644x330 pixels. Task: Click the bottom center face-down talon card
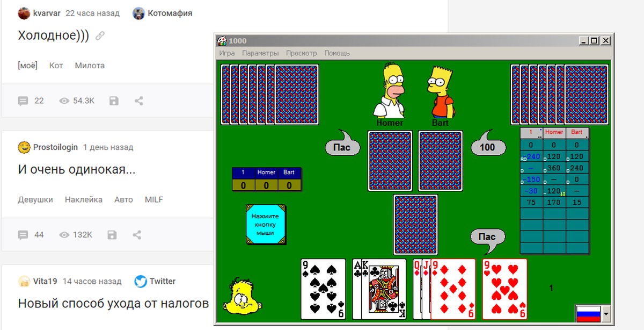tap(415, 224)
